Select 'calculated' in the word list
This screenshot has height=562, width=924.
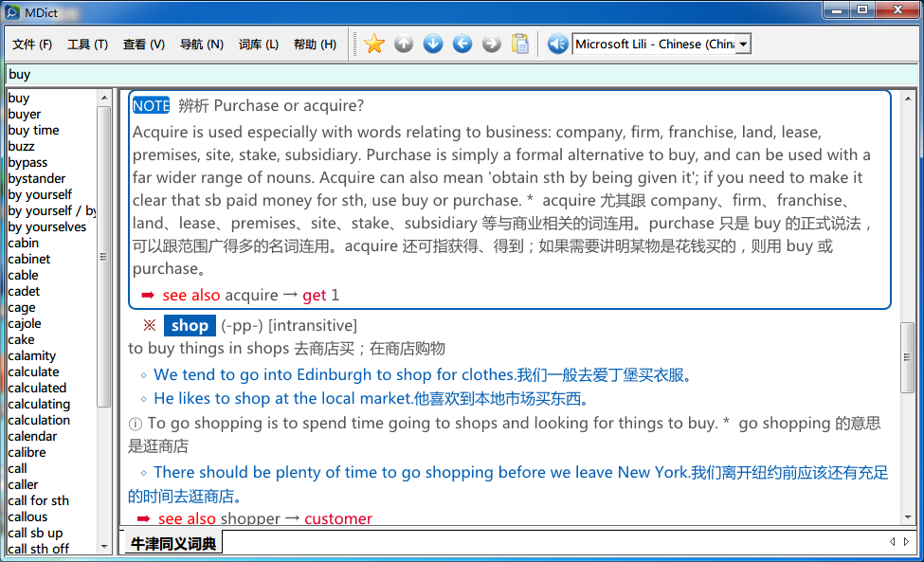[37, 388]
